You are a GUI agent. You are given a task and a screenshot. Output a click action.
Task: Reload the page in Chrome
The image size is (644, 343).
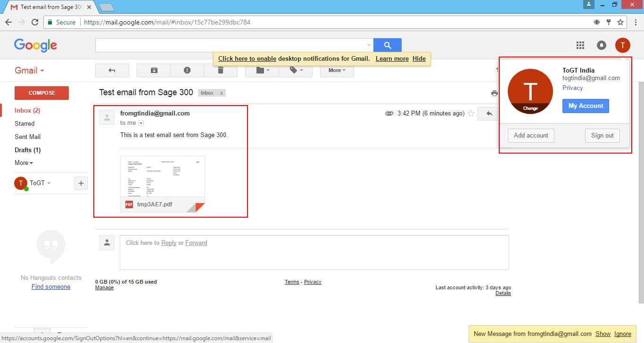tap(34, 22)
